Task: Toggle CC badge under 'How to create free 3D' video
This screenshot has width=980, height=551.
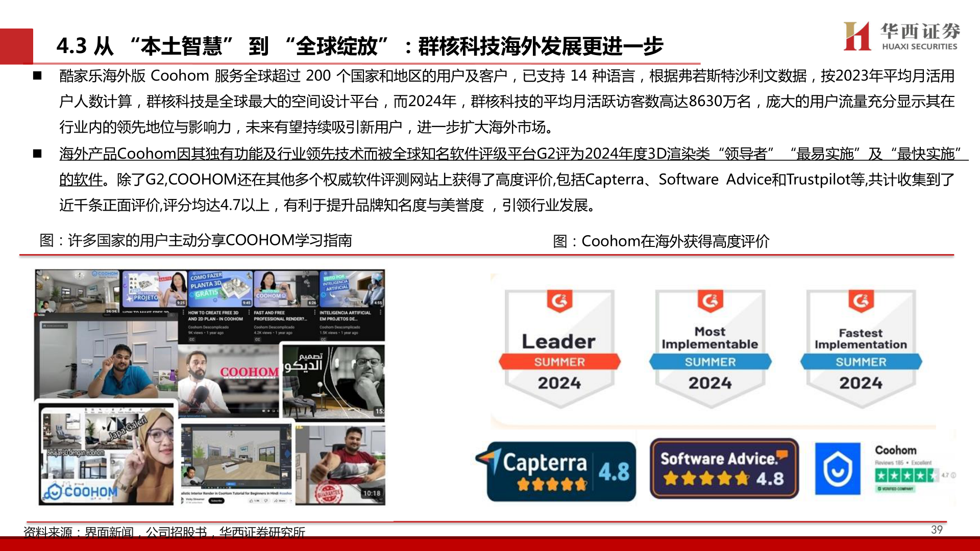Action: [192, 339]
